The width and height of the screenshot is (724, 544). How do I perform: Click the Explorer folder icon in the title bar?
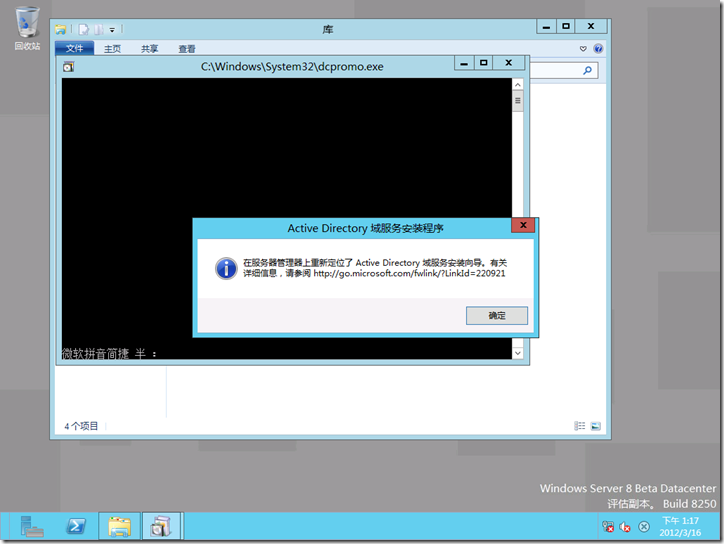coord(60,30)
